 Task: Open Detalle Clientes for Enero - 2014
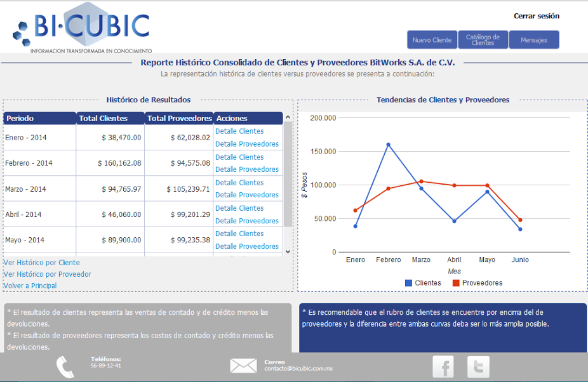(239, 131)
